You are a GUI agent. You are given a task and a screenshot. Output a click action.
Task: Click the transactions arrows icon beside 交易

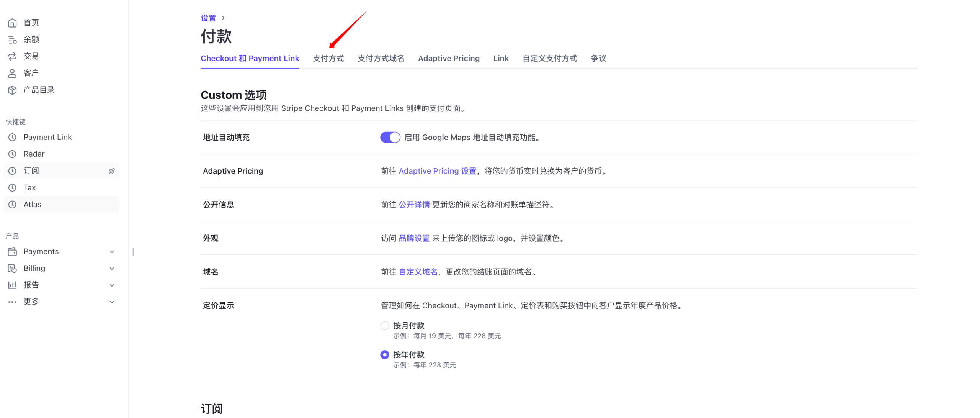click(x=12, y=56)
